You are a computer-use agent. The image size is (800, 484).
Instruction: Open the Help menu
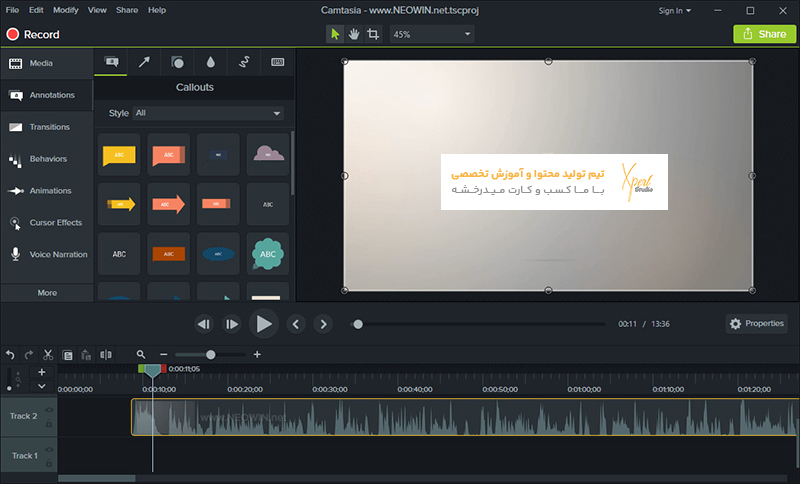(x=157, y=10)
